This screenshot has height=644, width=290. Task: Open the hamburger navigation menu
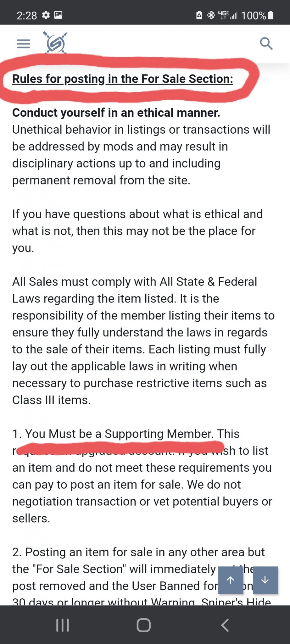(x=23, y=44)
